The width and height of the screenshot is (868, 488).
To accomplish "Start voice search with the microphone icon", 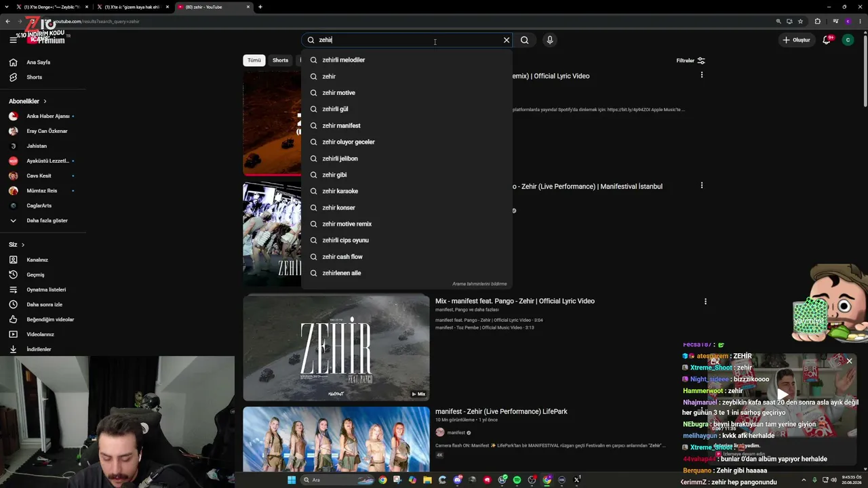I will [550, 40].
